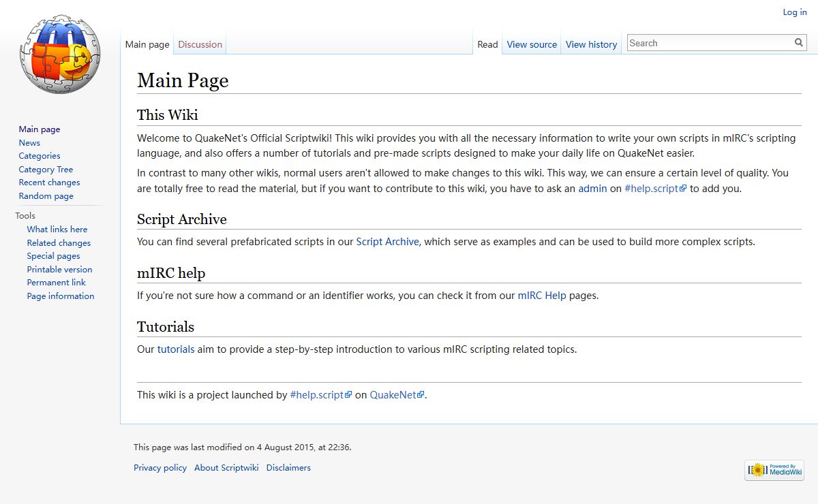
Task: Open Recent changes sidebar link
Action: [49, 183]
